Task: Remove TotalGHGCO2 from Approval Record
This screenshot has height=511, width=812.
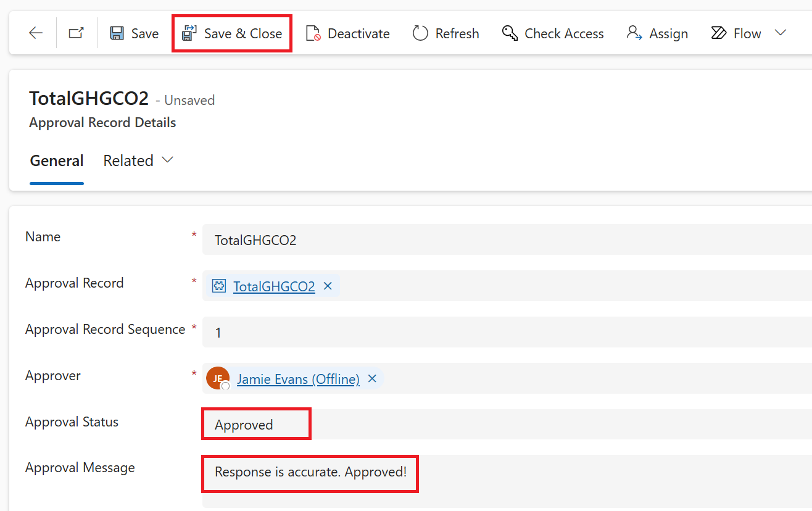Action: coord(328,286)
